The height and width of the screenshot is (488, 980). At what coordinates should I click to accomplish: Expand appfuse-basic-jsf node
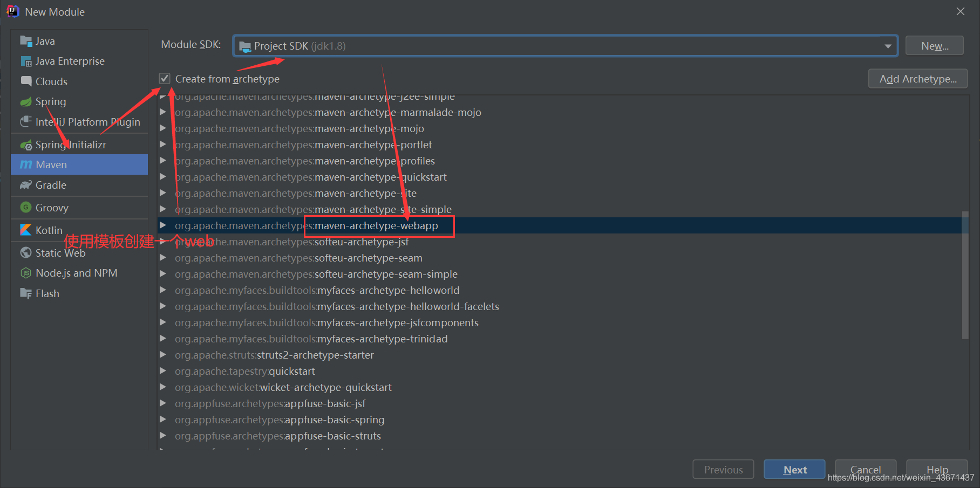(163, 403)
